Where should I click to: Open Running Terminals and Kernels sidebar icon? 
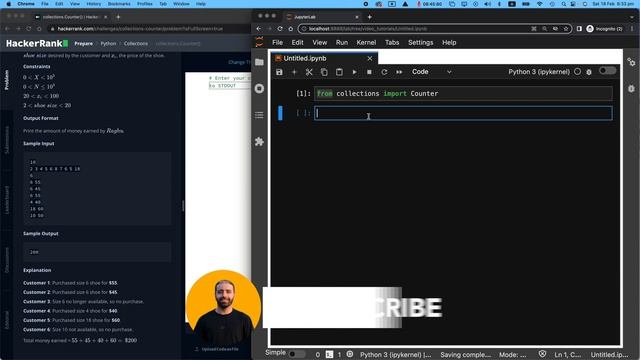(259, 89)
